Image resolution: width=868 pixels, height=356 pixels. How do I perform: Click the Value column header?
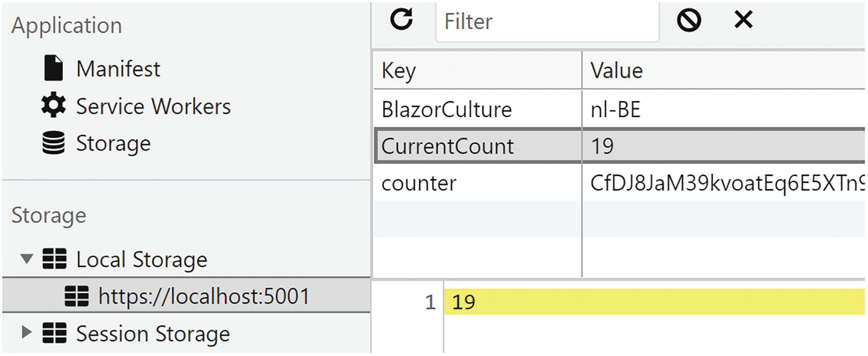(x=616, y=71)
